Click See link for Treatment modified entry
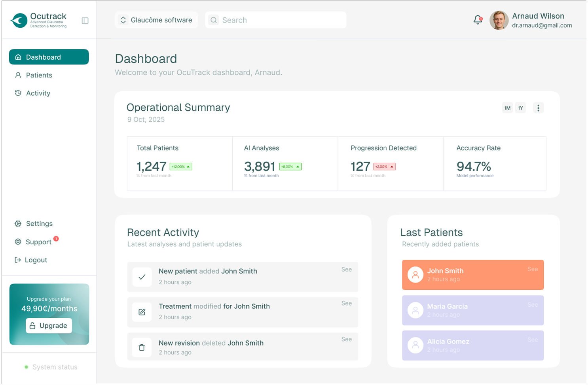The height and width of the screenshot is (385, 588). point(346,303)
